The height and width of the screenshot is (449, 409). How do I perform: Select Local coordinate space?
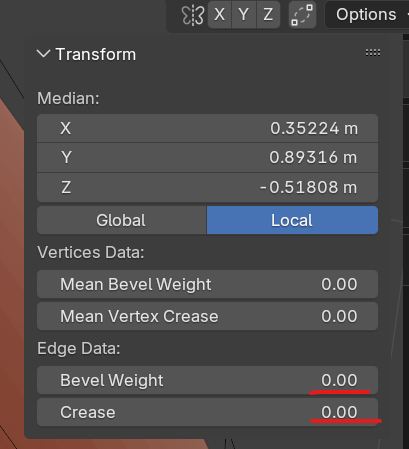292,220
